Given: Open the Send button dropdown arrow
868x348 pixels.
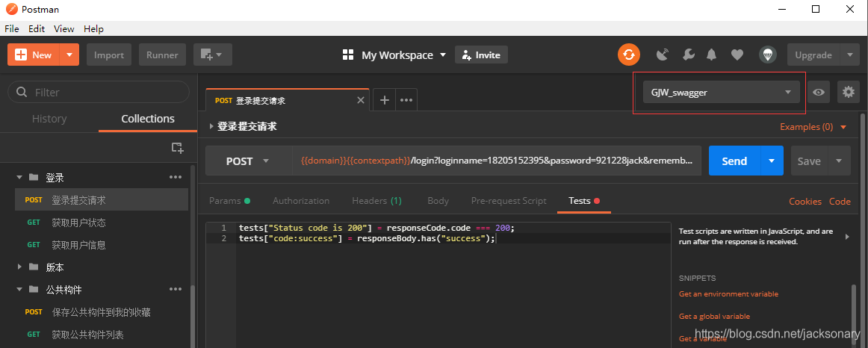Looking at the screenshot, I should (772, 161).
